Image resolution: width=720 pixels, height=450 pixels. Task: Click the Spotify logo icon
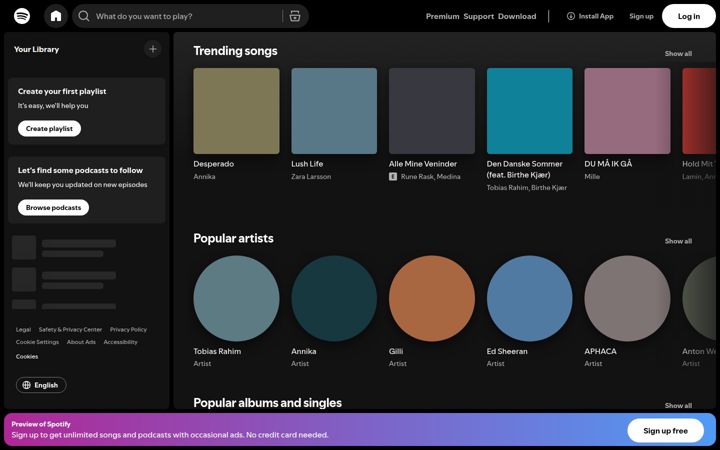[x=22, y=16]
